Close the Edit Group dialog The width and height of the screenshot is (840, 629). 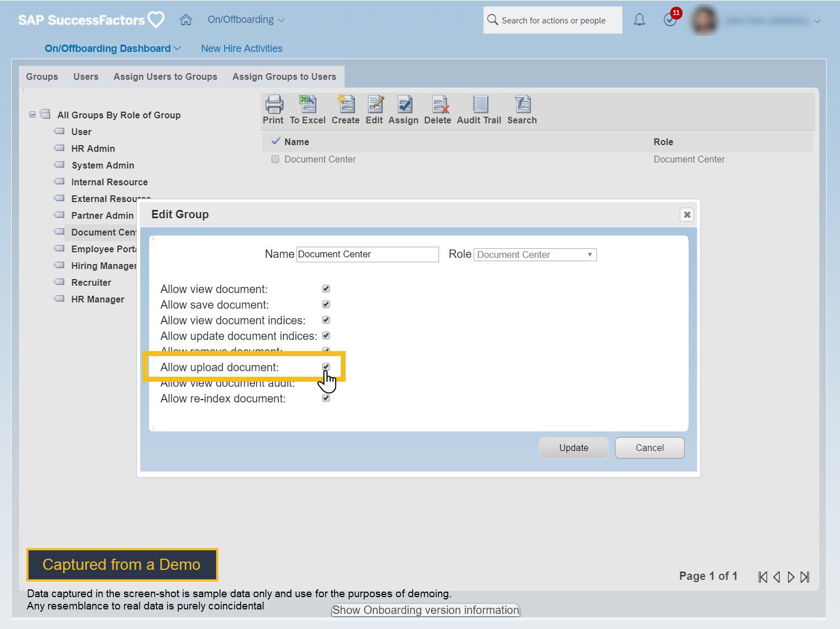pyautogui.click(x=687, y=214)
